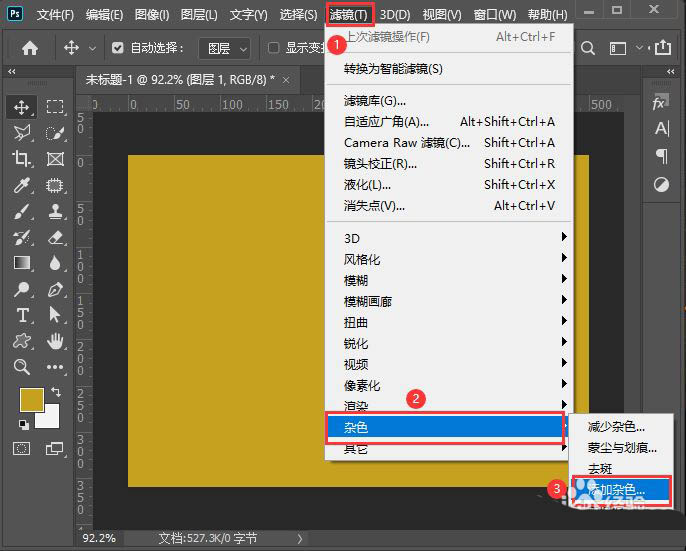Open the Layer auto-select dropdown
This screenshot has height=551, width=686.
pyautogui.click(x=225, y=48)
